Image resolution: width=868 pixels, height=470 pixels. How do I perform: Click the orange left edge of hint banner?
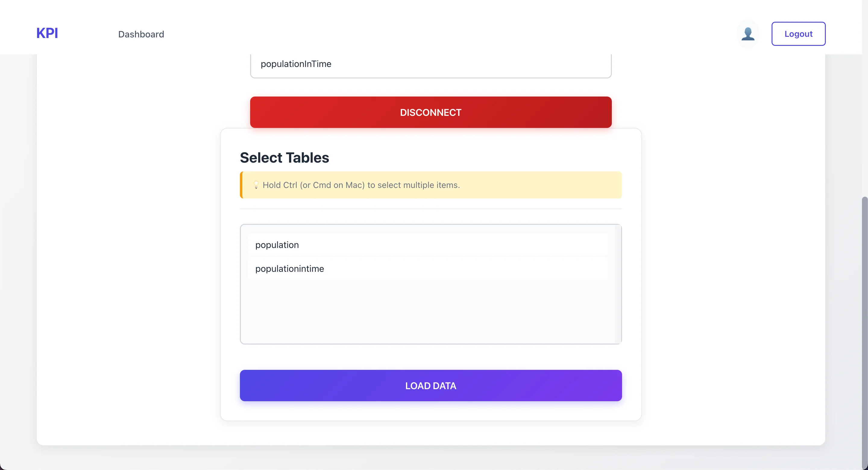[241, 185]
